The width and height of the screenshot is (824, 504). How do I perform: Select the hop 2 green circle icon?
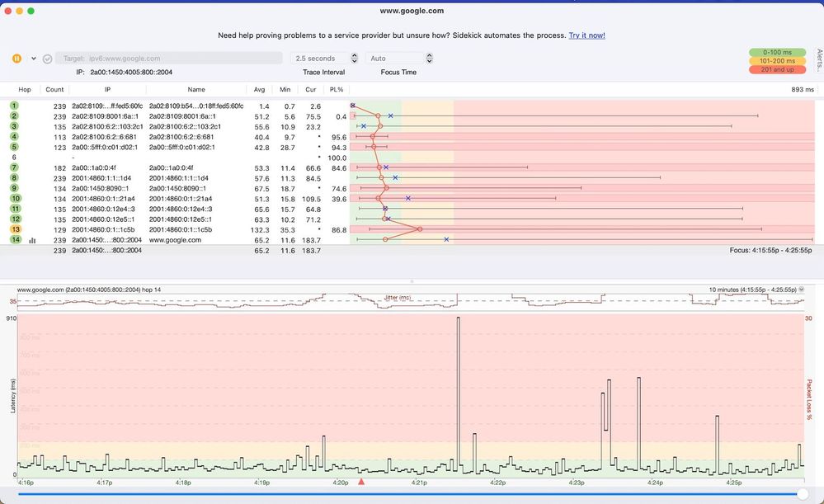point(14,115)
